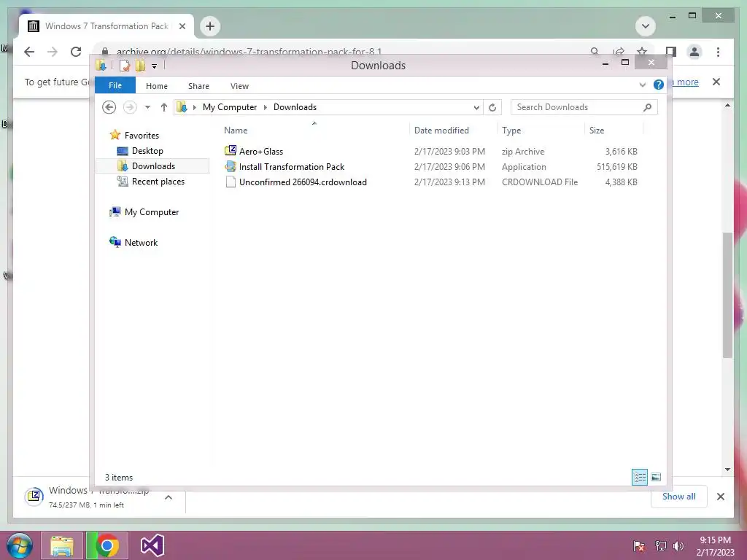
Task: Reload the Chrome page
Action: pyautogui.click(x=76, y=52)
